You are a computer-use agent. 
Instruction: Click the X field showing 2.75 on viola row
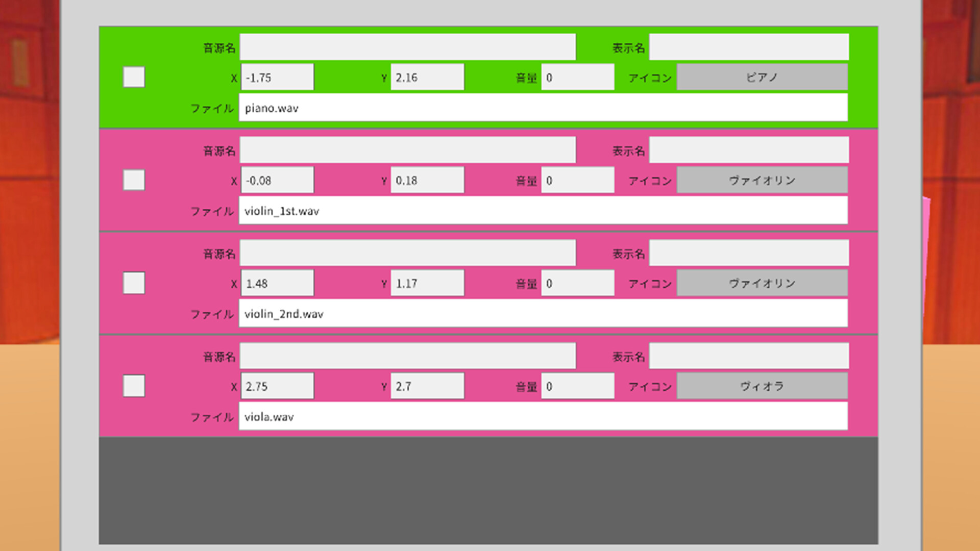coord(276,386)
